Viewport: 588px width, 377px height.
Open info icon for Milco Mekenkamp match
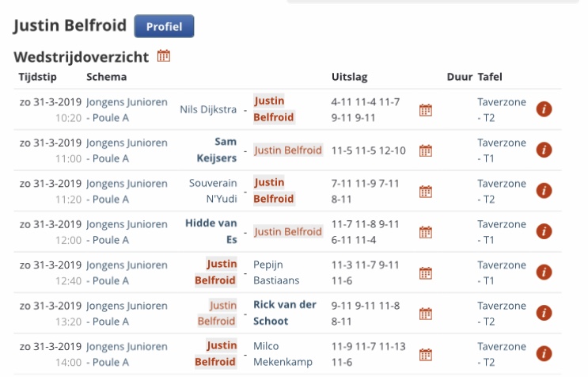[x=544, y=353]
